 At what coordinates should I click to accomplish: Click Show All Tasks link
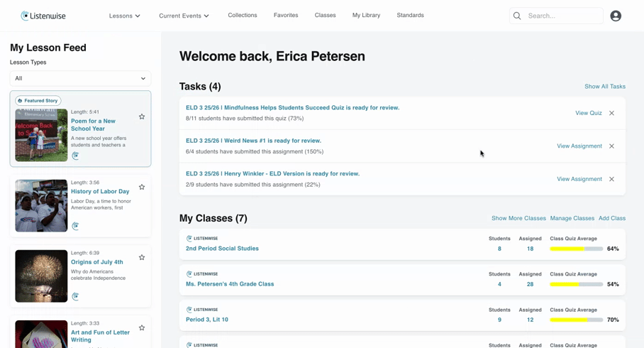605,87
